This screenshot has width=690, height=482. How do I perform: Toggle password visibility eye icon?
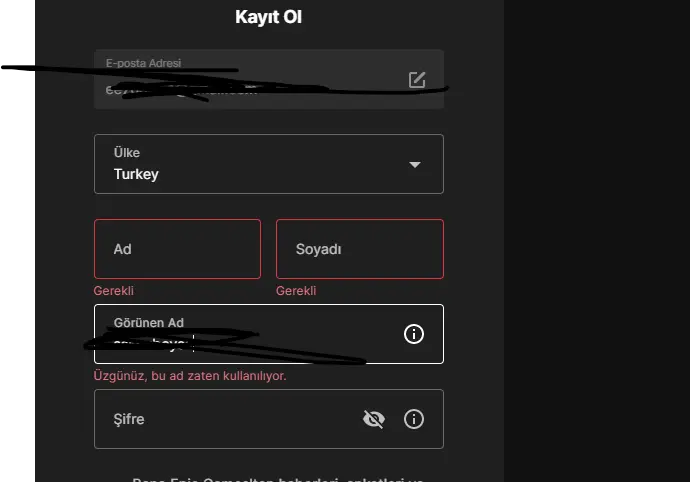(374, 419)
